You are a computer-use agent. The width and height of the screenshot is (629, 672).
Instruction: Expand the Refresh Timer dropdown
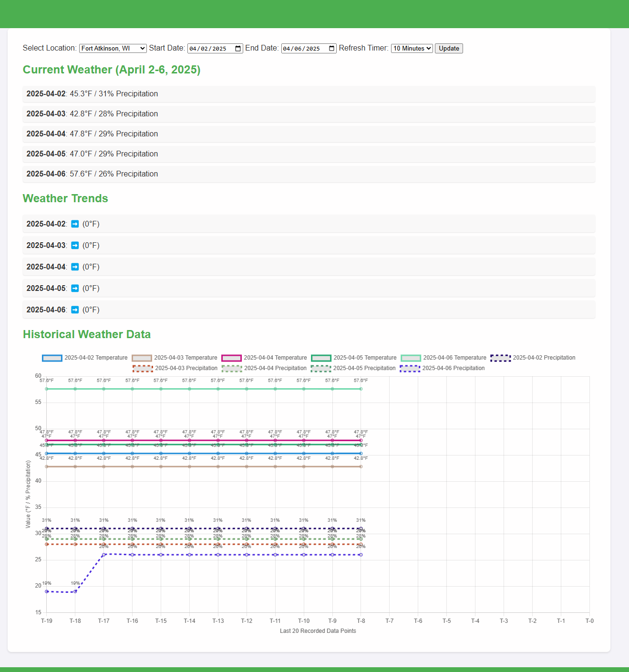click(x=412, y=49)
